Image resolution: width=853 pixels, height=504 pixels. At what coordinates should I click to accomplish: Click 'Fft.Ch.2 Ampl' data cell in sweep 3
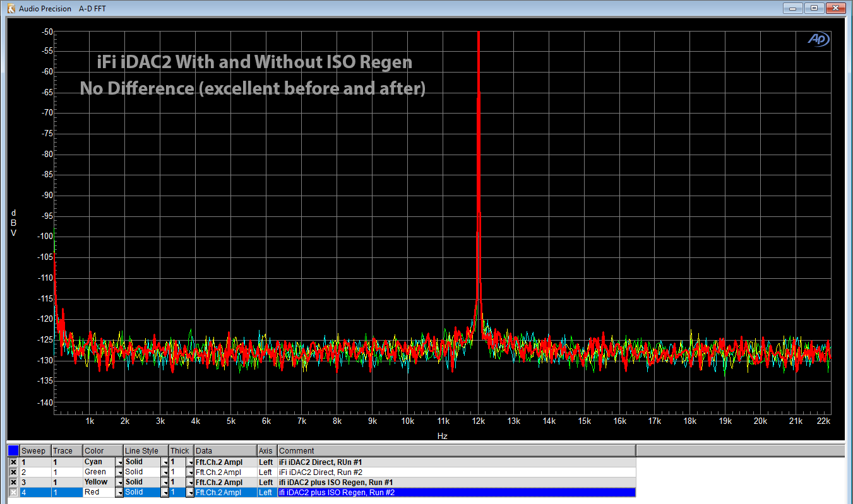click(x=225, y=482)
